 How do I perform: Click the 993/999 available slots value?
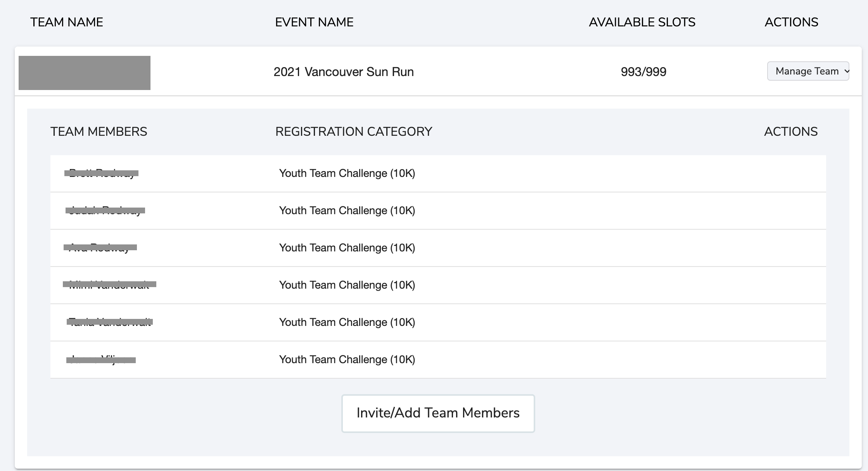click(x=643, y=72)
